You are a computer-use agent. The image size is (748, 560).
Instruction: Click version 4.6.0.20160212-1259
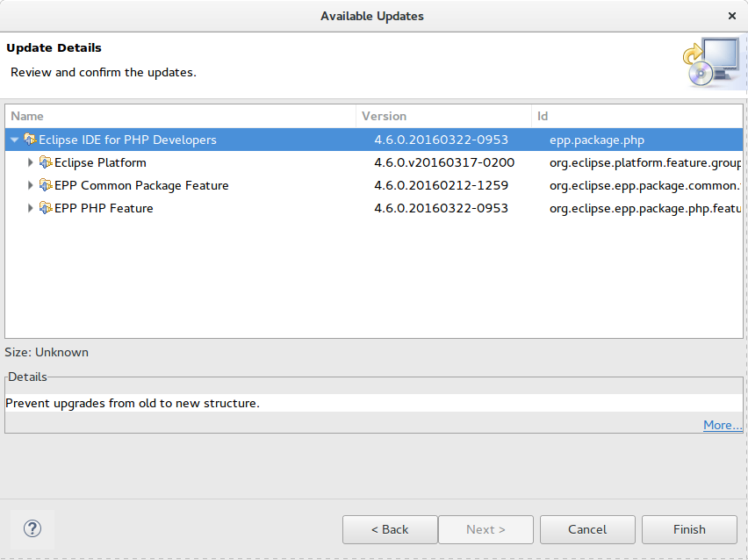[442, 185]
